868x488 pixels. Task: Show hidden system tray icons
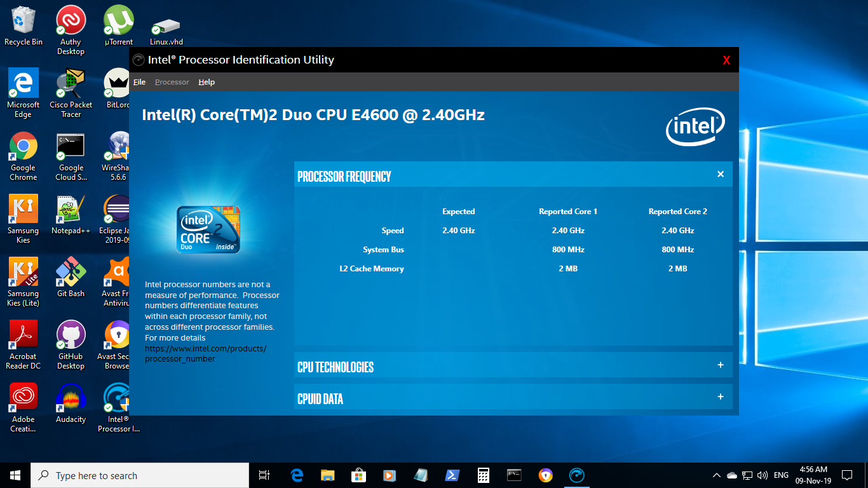[717, 475]
